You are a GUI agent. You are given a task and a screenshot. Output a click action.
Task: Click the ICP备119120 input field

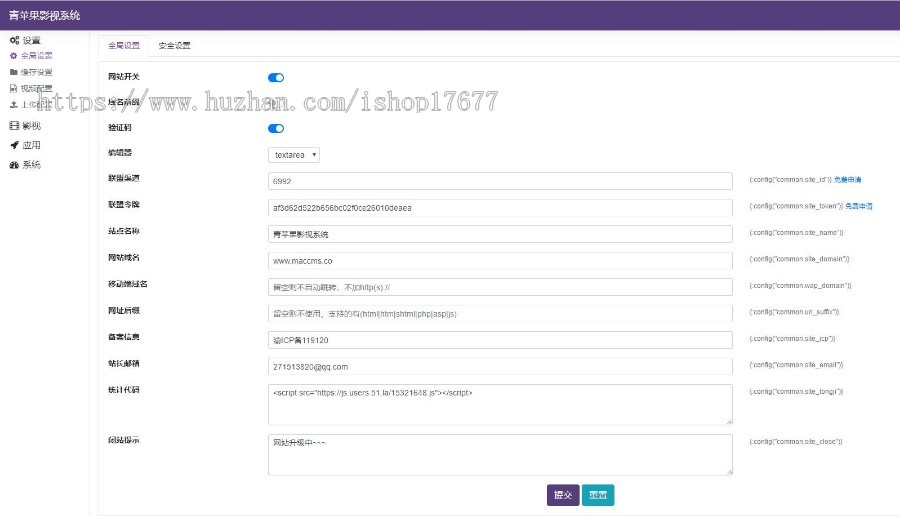click(x=500, y=340)
